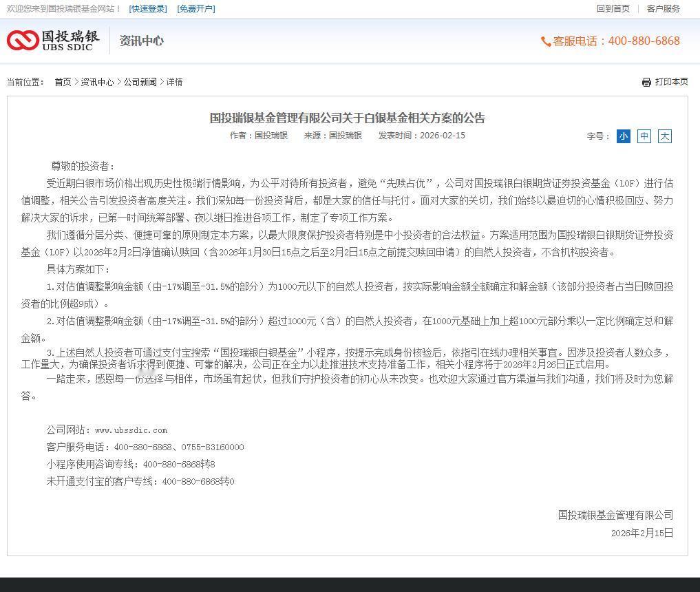
Task: Open 资讯中心 from the breadcrumb
Action: (x=97, y=82)
